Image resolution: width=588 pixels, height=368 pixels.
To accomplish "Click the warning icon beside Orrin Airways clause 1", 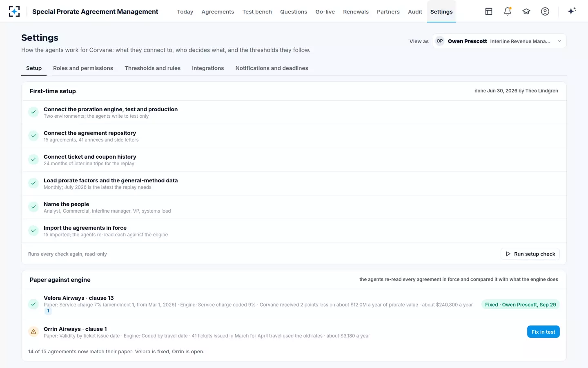I will [x=33, y=332].
